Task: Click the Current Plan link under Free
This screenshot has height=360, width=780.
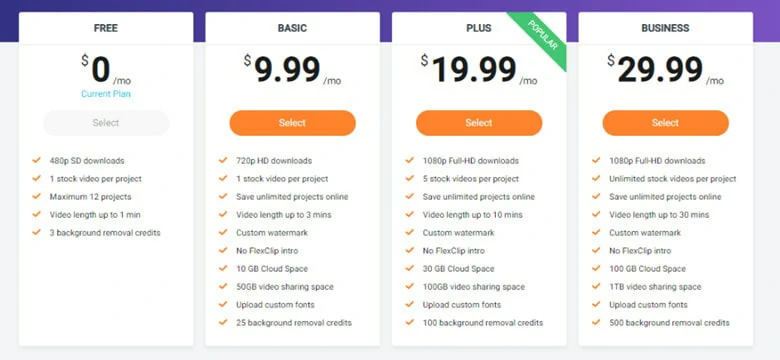Action: click(106, 93)
